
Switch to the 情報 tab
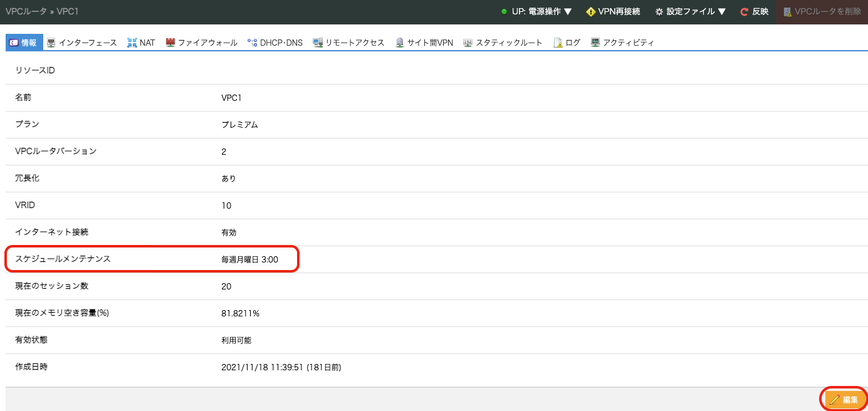tap(24, 43)
